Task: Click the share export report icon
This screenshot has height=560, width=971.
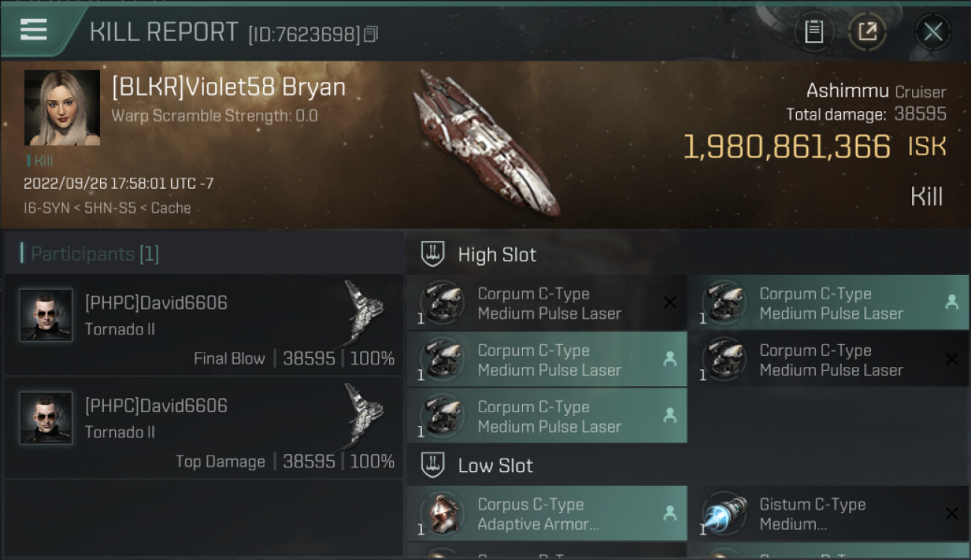Action: (x=867, y=32)
